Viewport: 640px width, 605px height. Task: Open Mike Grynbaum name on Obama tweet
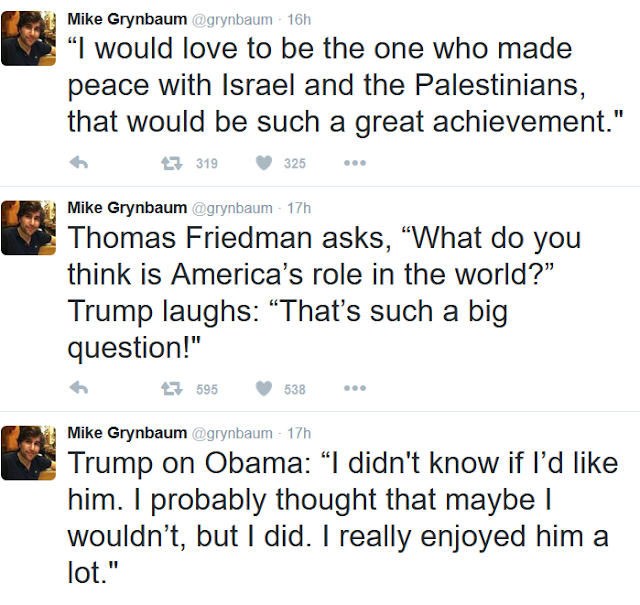127,433
